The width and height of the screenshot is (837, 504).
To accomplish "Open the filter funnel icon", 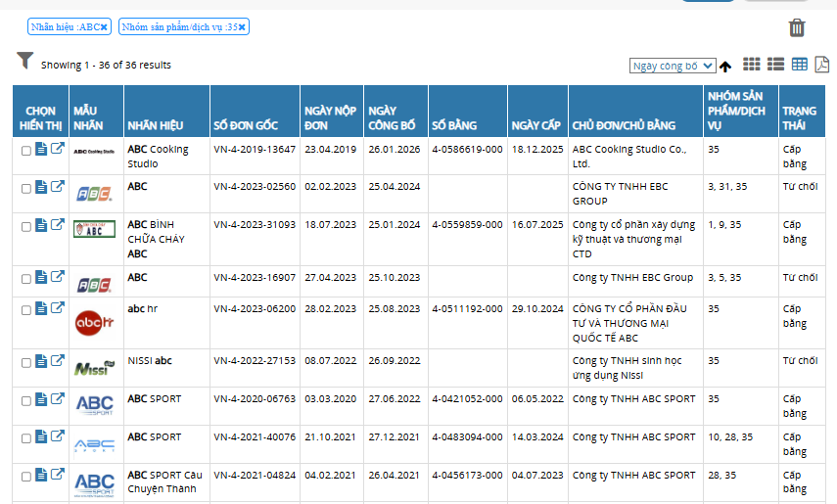I will click(24, 61).
